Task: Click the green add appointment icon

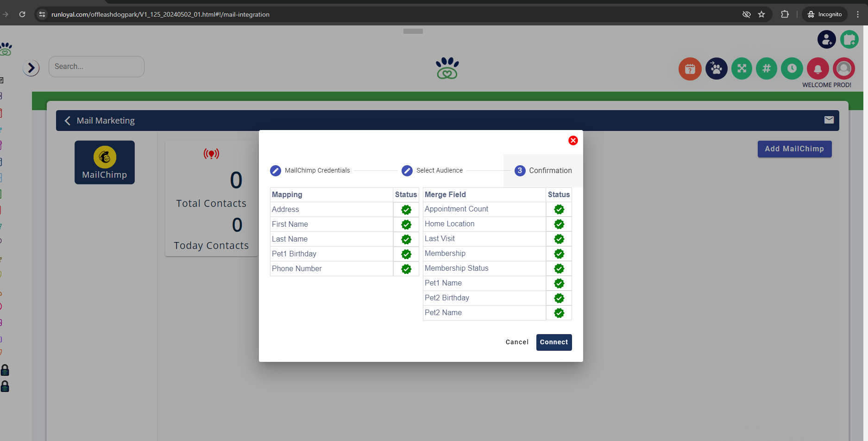Action: pos(849,39)
